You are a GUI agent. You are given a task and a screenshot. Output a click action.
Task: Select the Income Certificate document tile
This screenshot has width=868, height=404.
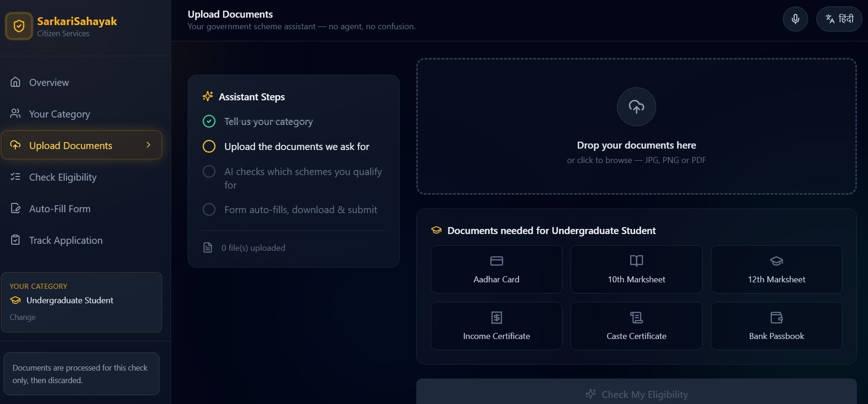coord(496,326)
